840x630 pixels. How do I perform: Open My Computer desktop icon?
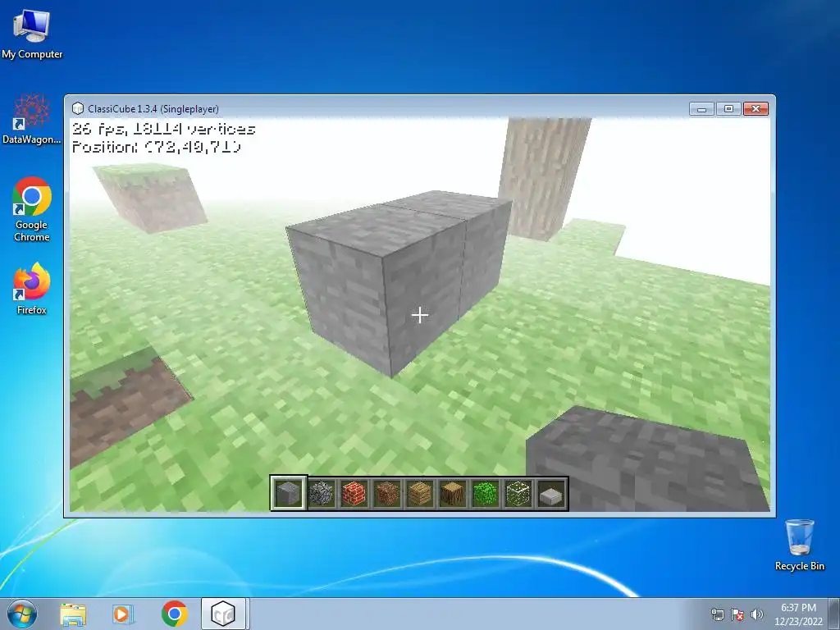32,33
